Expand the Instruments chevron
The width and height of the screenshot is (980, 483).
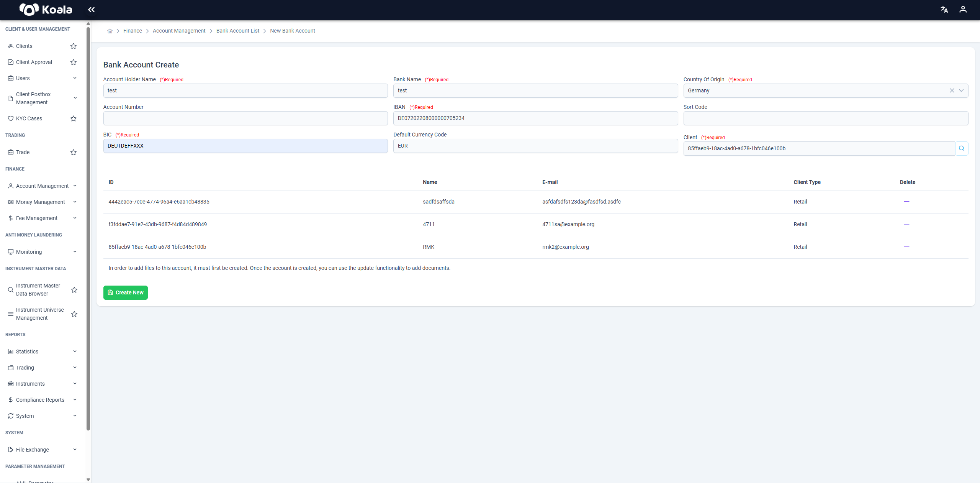pyautogui.click(x=75, y=384)
